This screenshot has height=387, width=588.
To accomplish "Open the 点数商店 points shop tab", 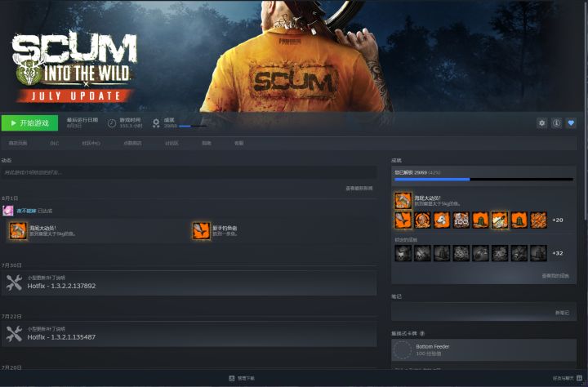I will coord(133,143).
